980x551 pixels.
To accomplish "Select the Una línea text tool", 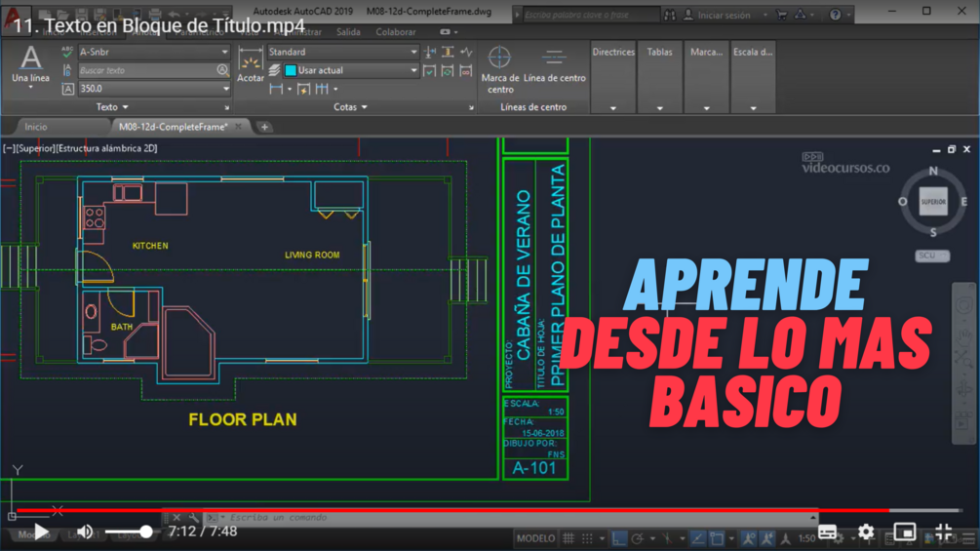I will point(30,65).
